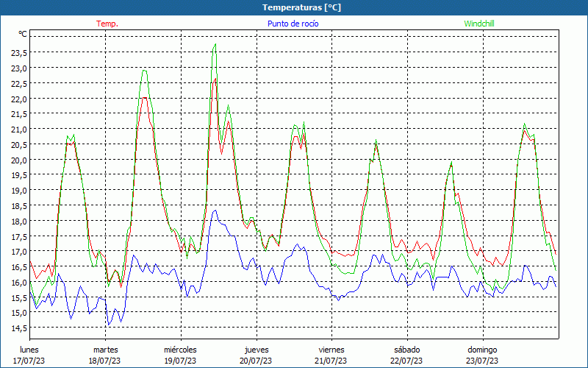588x368 pixels.
Task: Click the 19,5 y-axis value
Action: click(19, 175)
